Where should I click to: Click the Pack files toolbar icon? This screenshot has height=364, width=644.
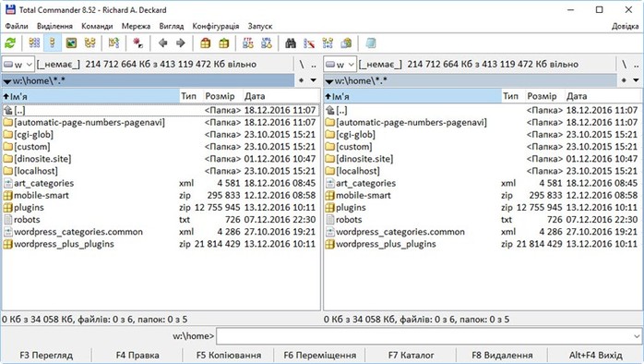tap(206, 42)
